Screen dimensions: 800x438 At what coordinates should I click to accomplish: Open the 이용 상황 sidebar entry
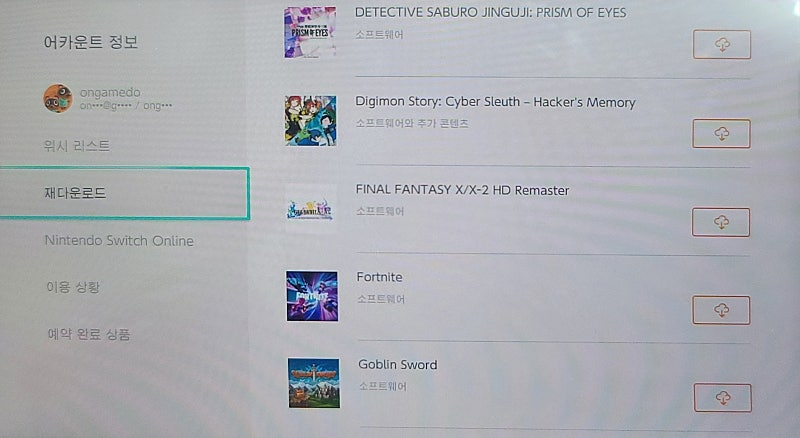73,287
